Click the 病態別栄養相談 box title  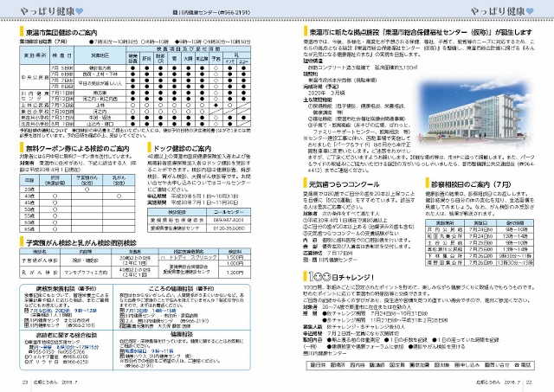tap(67, 288)
